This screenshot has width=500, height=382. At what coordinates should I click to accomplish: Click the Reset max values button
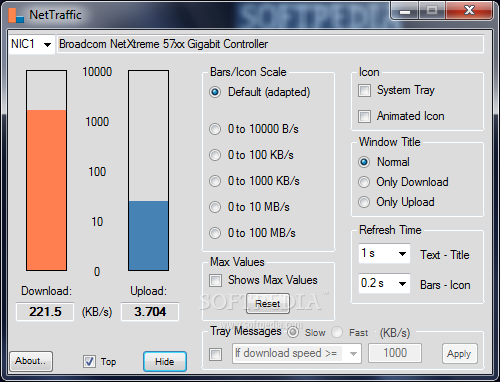click(x=268, y=304)
